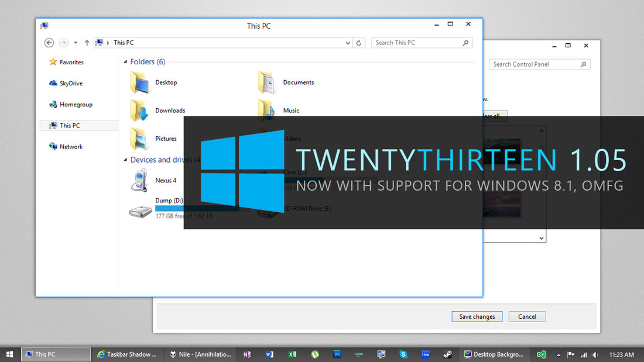Open network signal tray icon
Viewport: 644px width, 362px height.
point(583,354)
